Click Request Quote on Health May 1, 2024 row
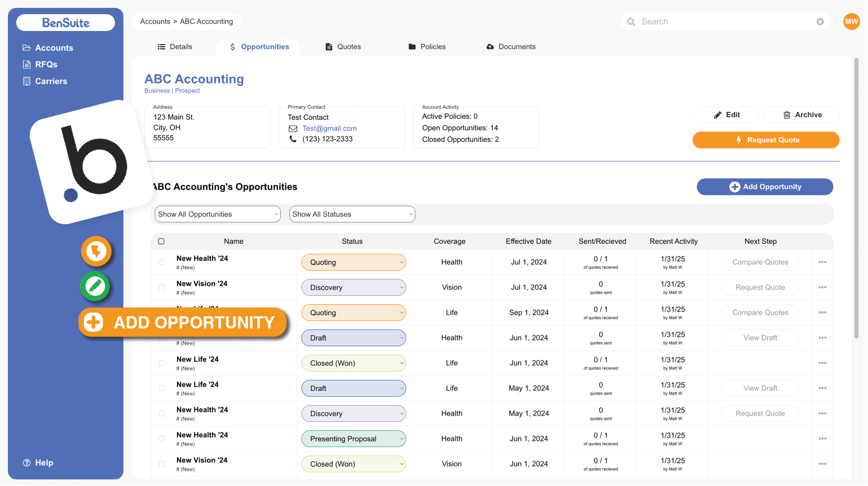The width and height of the screenshot is (868, 486). pyautogui.click(x=760, y=413)
